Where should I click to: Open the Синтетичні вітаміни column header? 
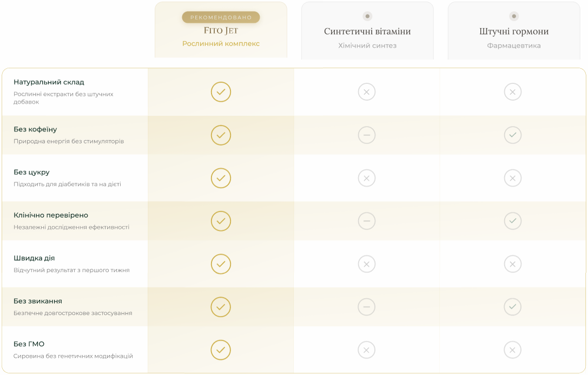pos(367,31)
